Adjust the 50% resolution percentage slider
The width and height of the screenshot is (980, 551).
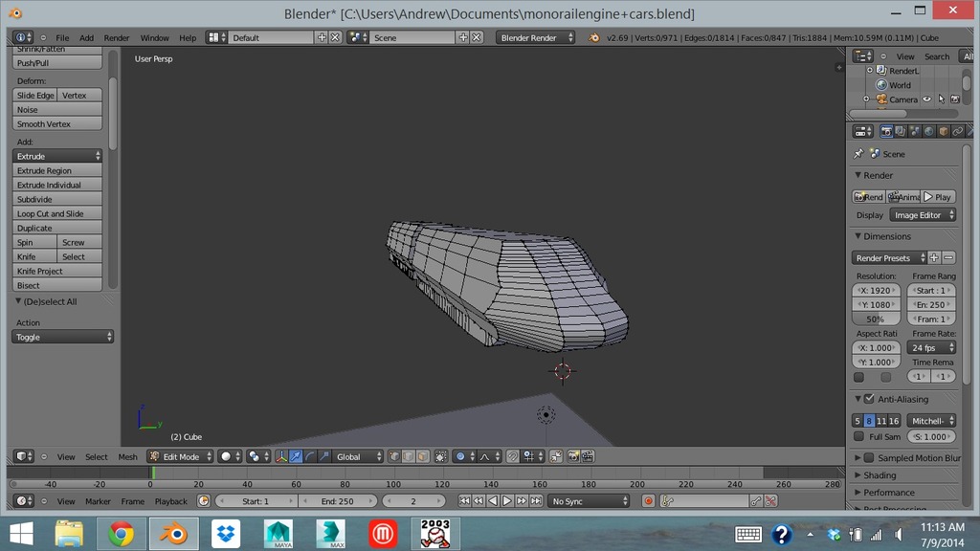(876, 320)
